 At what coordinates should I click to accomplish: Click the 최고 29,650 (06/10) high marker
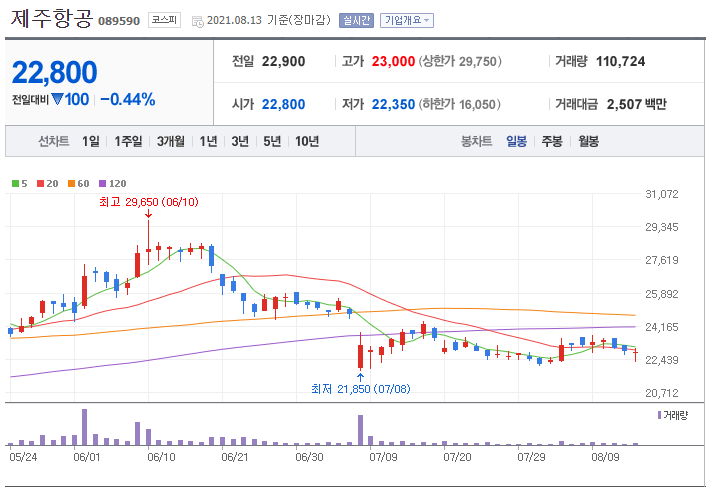coord(149,202)
